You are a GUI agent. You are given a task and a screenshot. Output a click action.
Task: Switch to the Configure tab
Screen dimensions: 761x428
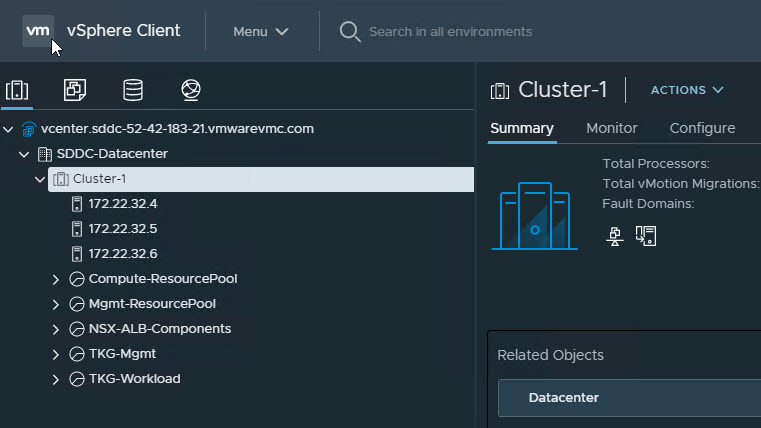coord(702,129)
